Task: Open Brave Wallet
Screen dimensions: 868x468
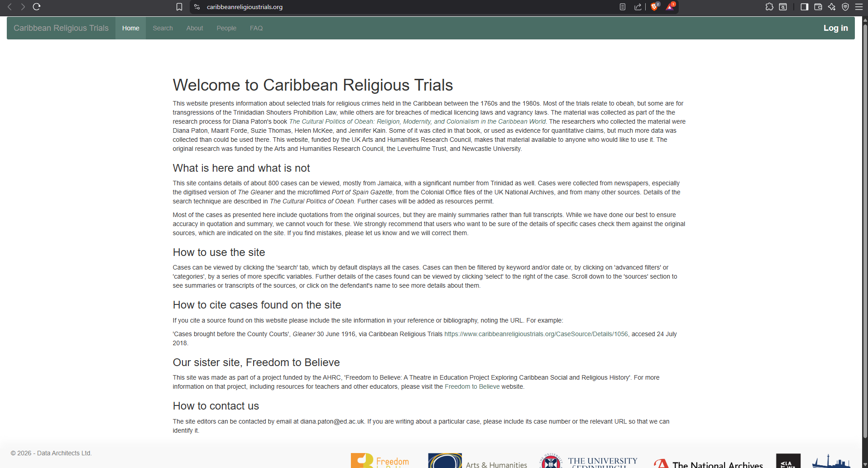Action: point(818,7)
